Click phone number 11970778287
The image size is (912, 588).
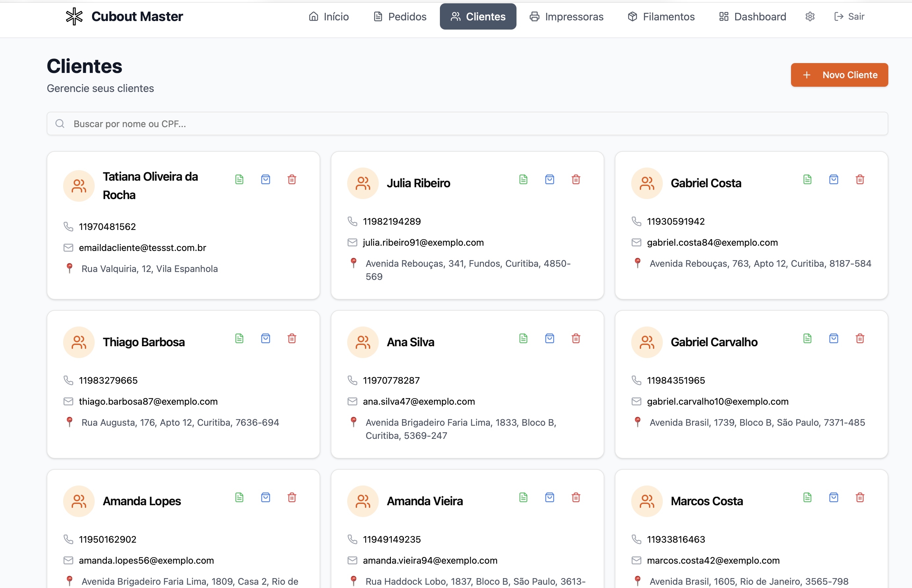391,380
